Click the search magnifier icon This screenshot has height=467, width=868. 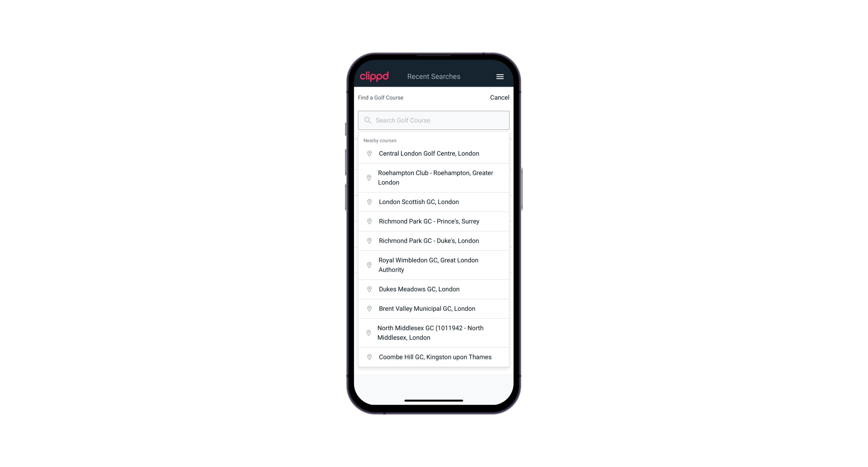tap(367, 120)
